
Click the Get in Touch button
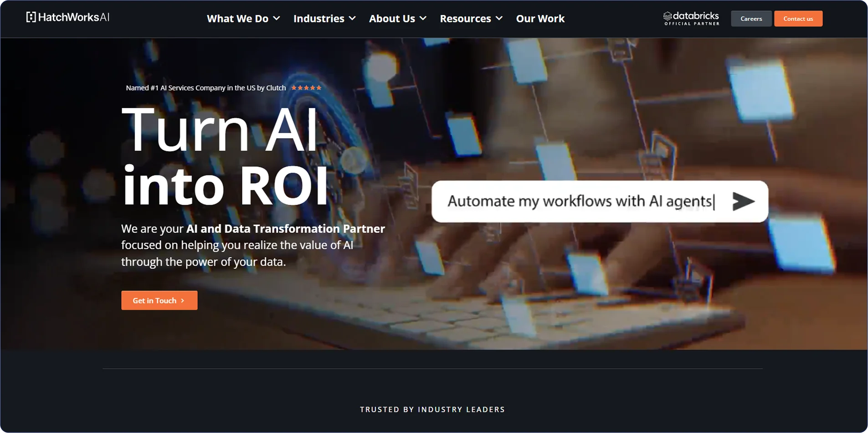[x=159, y=300]
